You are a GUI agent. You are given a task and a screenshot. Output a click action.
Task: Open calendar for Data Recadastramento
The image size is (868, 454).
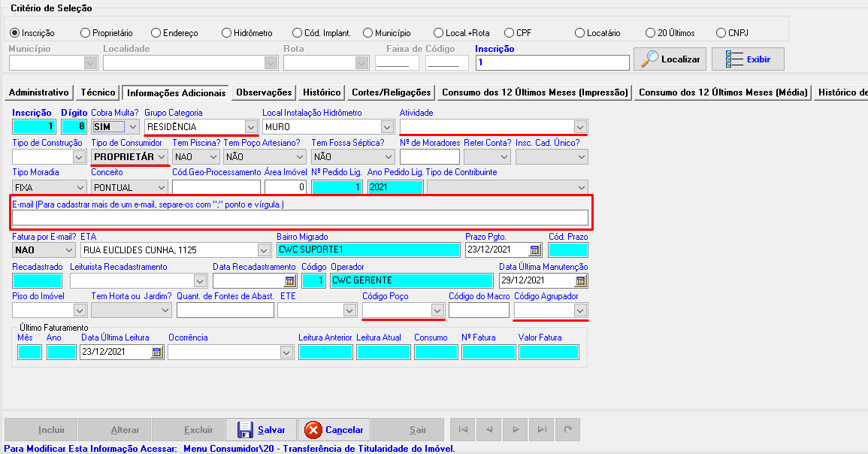[x=289, y=280]
